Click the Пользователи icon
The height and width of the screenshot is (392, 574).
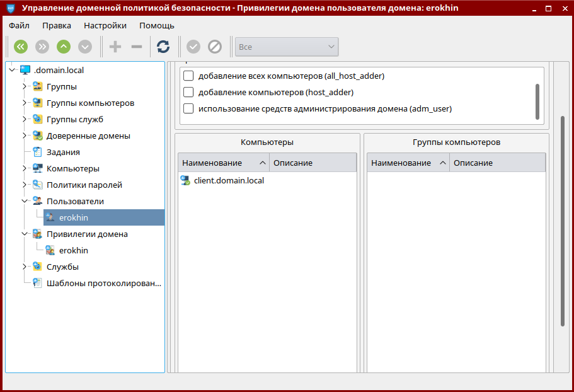[37, 201]
